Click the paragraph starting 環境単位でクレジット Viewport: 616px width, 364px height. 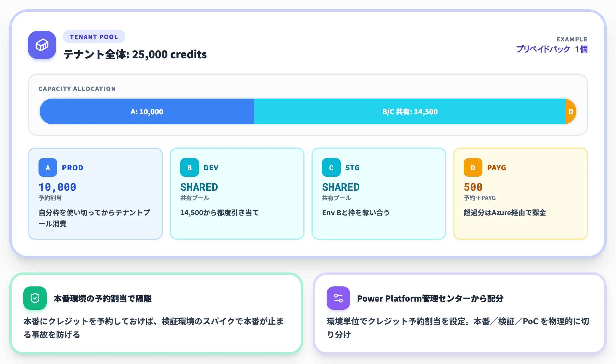click(458, 328)
